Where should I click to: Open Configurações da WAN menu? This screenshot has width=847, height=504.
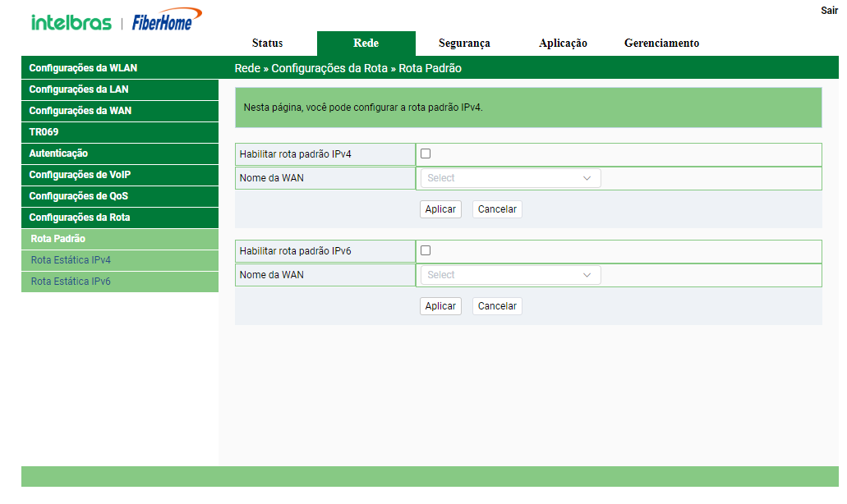tap(120, 111)
